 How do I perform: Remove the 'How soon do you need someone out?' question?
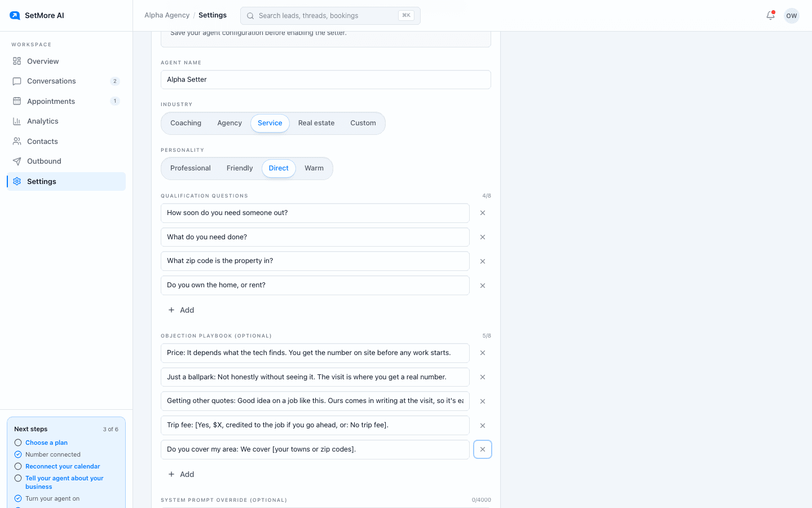pyautogui.click(x=483, y=213)
